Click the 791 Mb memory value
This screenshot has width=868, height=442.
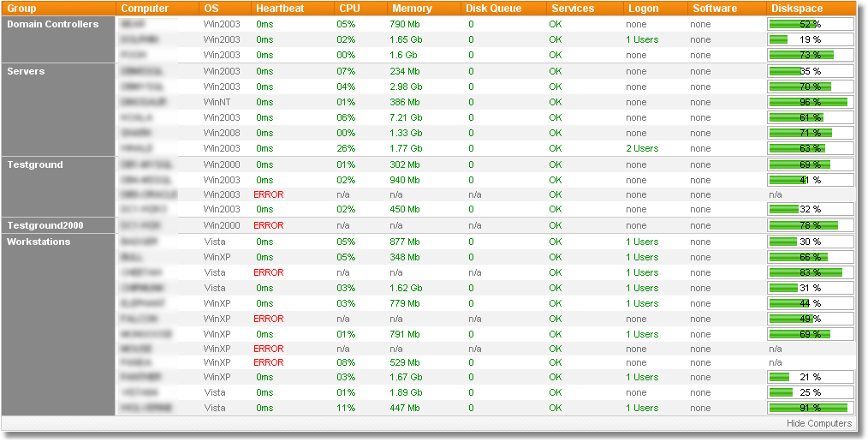click(x=405, y=335)
